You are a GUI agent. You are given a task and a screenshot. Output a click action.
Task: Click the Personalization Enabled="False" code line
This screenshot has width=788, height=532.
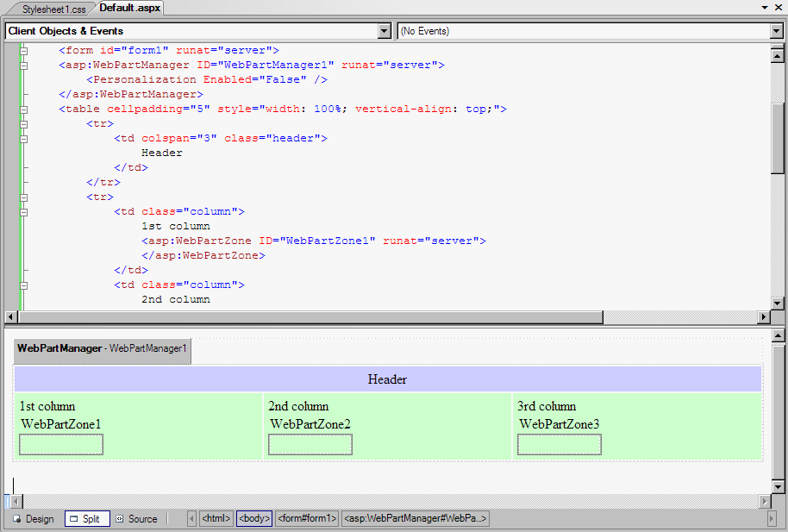[207, 80]
